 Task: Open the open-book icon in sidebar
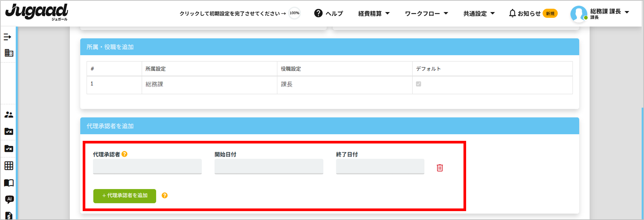[9, 183]
